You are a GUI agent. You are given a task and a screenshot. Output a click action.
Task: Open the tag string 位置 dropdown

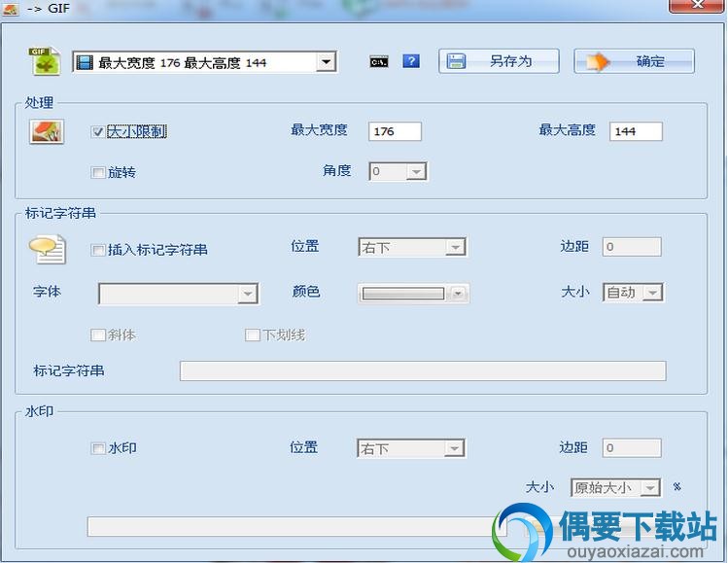412,247
